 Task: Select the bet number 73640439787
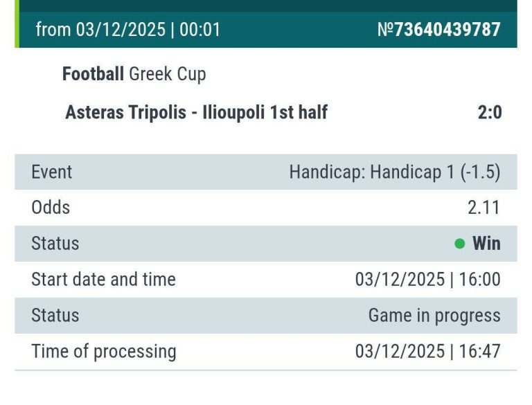(438, 30)
